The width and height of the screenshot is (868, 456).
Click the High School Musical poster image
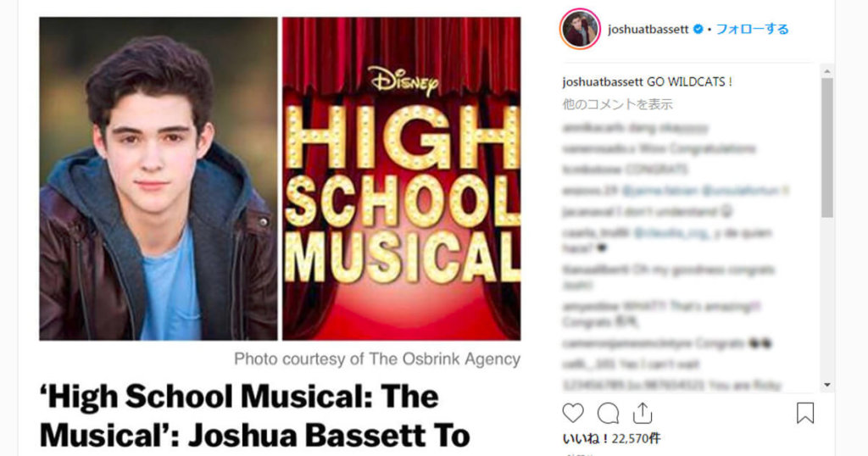[401, 179]
